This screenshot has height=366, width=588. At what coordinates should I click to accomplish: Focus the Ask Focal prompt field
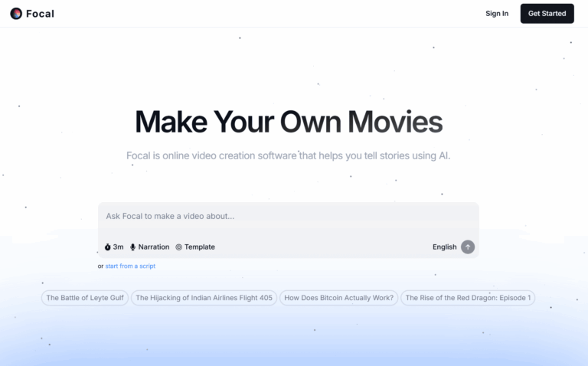pos(288,217)
